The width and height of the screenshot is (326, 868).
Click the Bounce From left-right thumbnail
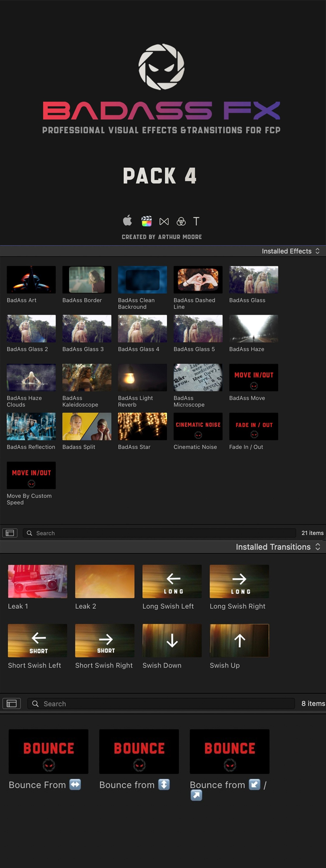coord(49,752)
